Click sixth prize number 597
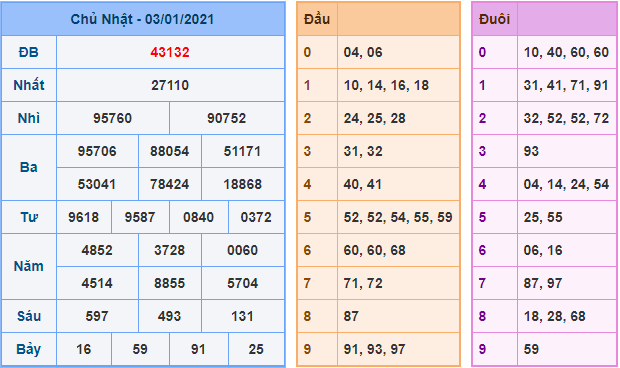 97,316
